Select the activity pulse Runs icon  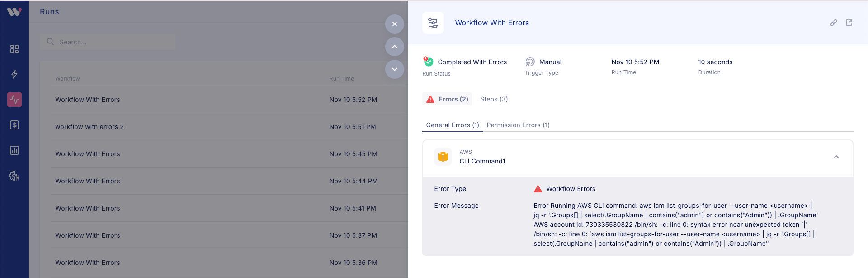click(14, 100)
